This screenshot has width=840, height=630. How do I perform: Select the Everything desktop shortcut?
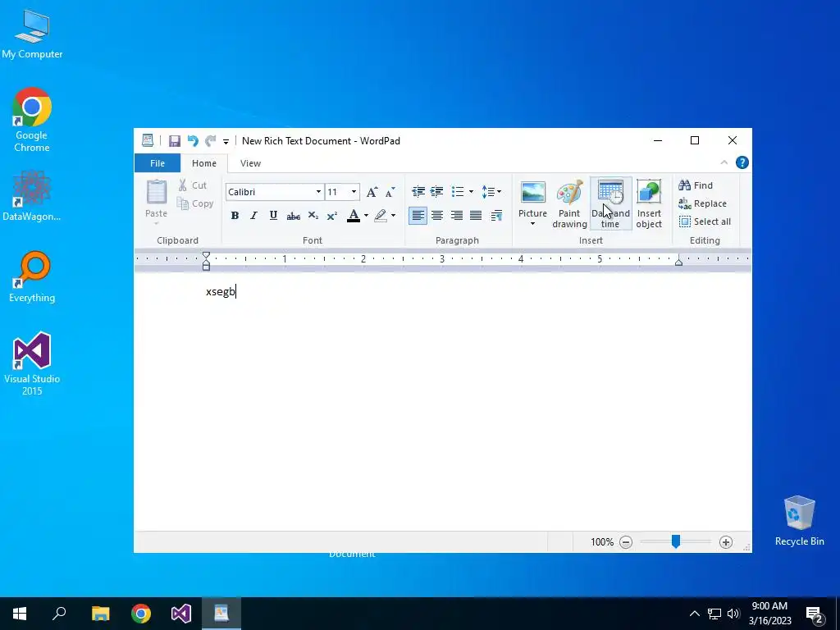32,277
